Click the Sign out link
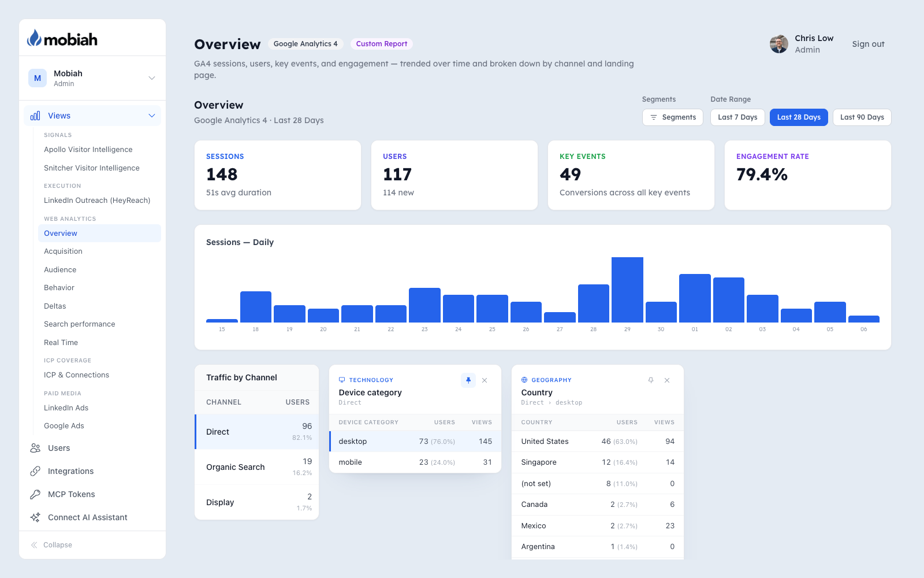This screenshot has height=578, width=924. pyautogui.click(x=868, y=44)
